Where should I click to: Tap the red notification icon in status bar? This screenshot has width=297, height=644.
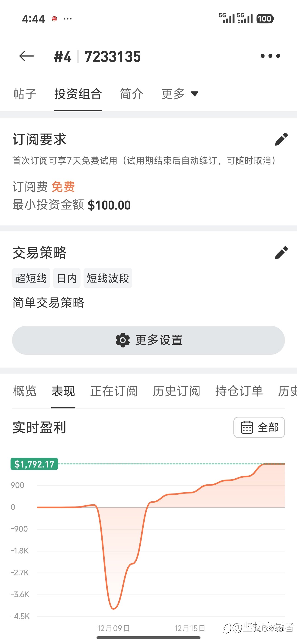click(x=54, y=19)
